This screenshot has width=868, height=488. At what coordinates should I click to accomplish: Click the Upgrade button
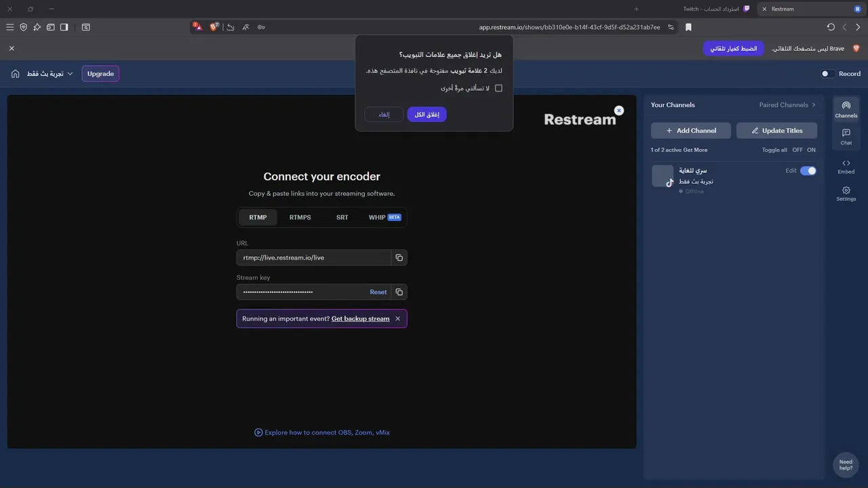(100, 73)
